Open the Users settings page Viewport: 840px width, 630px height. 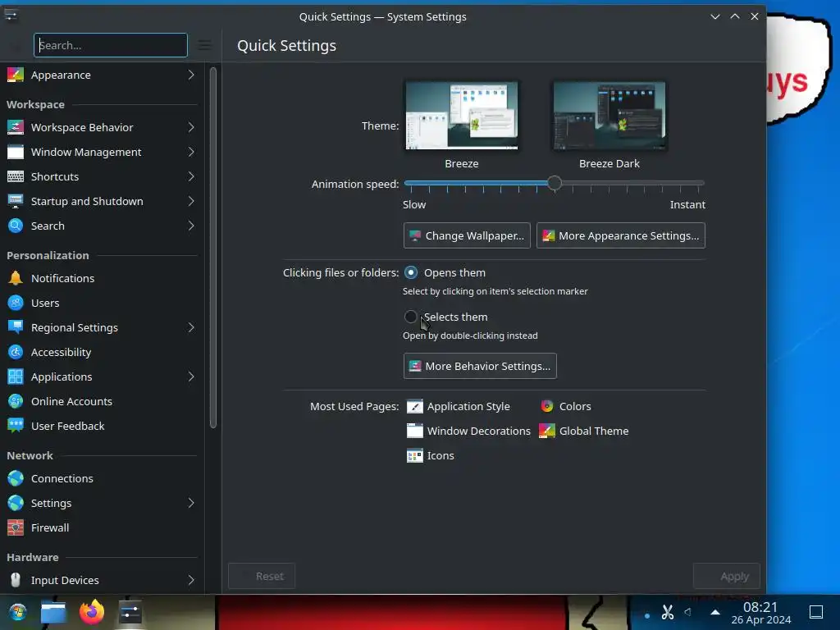pos(102,303)
